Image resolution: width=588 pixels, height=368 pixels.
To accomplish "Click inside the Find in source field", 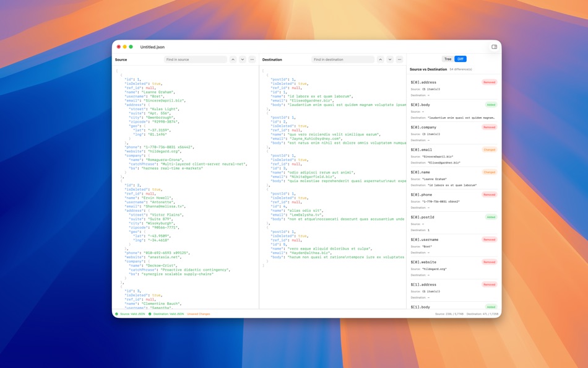I will point(195,59).
